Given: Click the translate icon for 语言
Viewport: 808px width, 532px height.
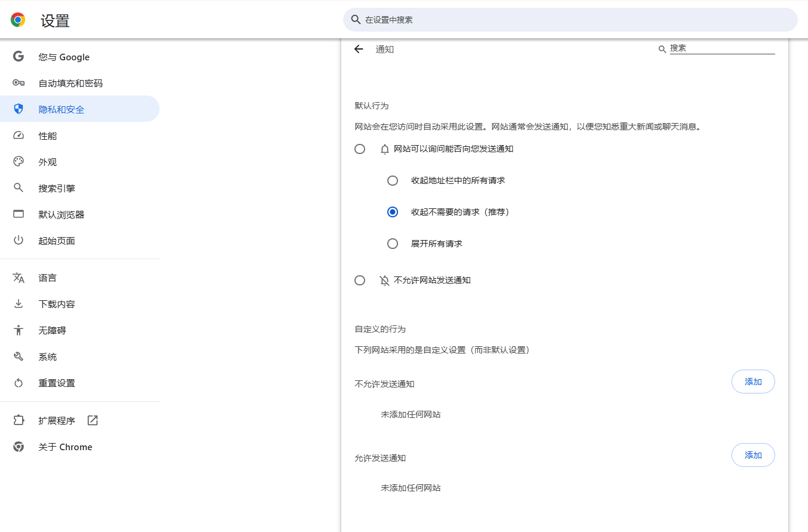Looking at the screenshot, I should tap(19, 278).
